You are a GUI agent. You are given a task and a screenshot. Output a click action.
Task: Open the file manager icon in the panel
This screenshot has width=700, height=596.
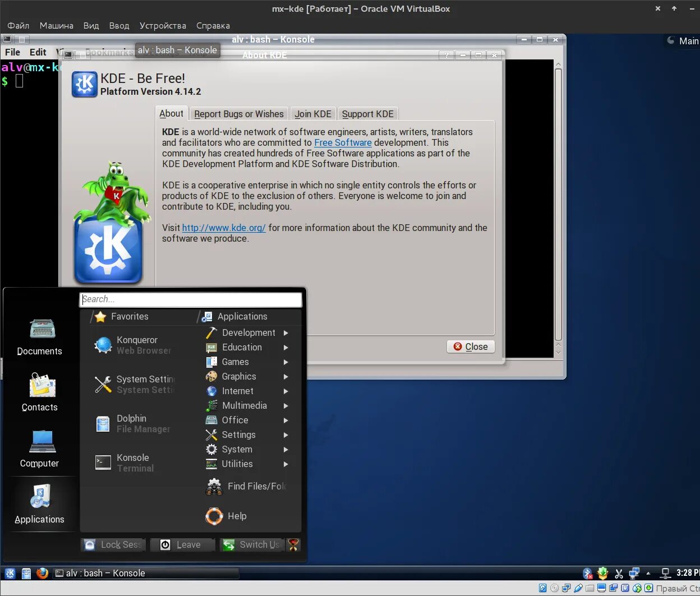[x=26, y=573]
